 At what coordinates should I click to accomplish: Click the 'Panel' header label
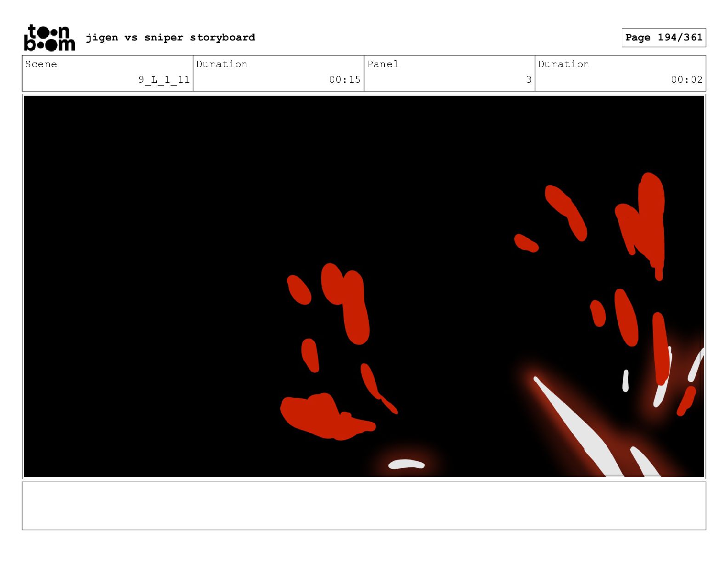click(x=383, y=64)
